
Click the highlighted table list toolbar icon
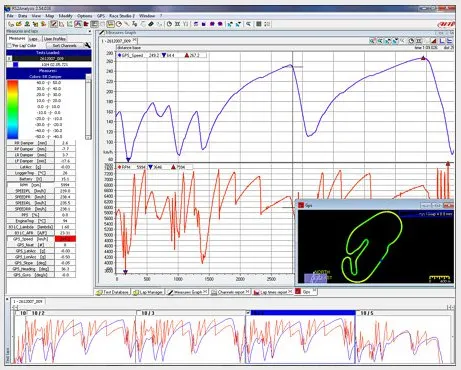pos(94,24)
